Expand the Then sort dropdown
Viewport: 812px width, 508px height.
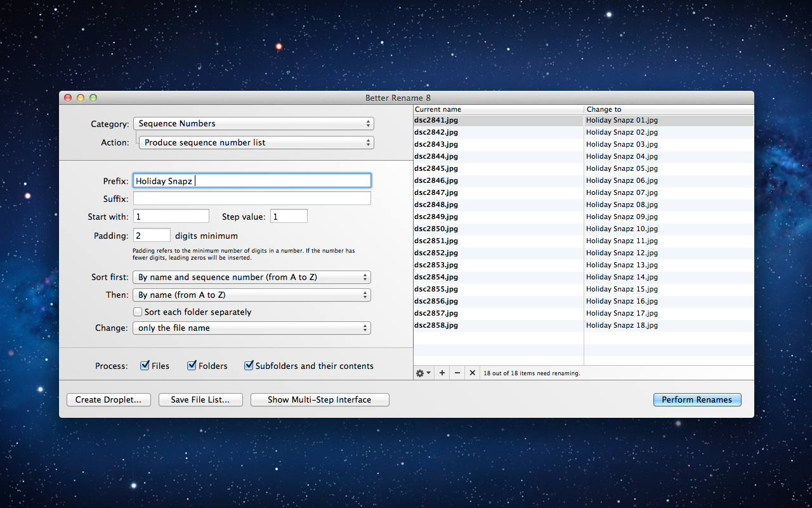click(252, 295)
